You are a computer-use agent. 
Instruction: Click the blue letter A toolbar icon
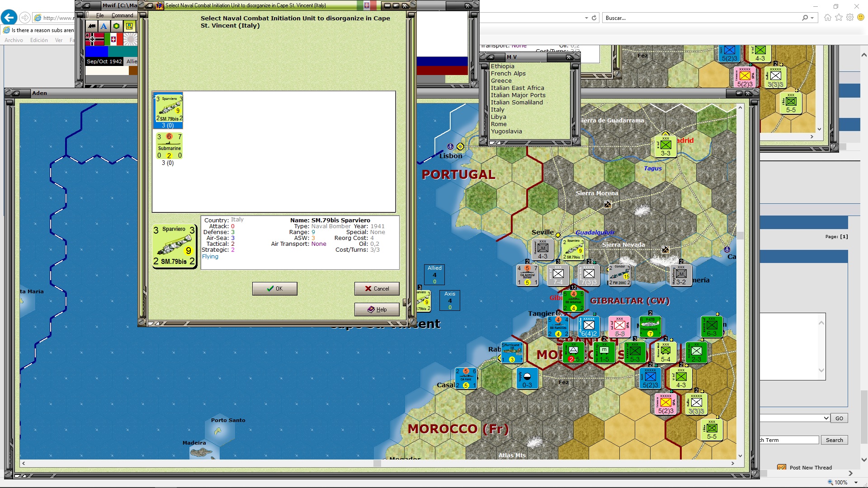pyautogui.click(x=104, y=26)
